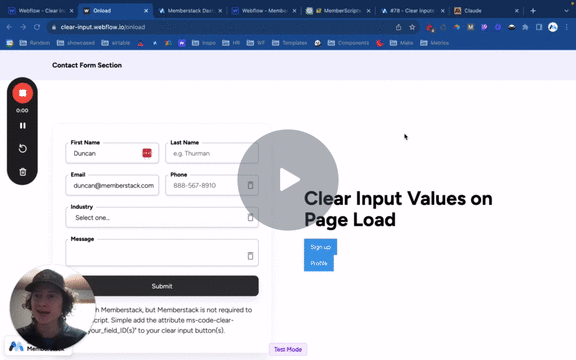Open the purple bookmark icon before Inspo
The width and height of the screenshot is (576, 360).
(182, 43)
